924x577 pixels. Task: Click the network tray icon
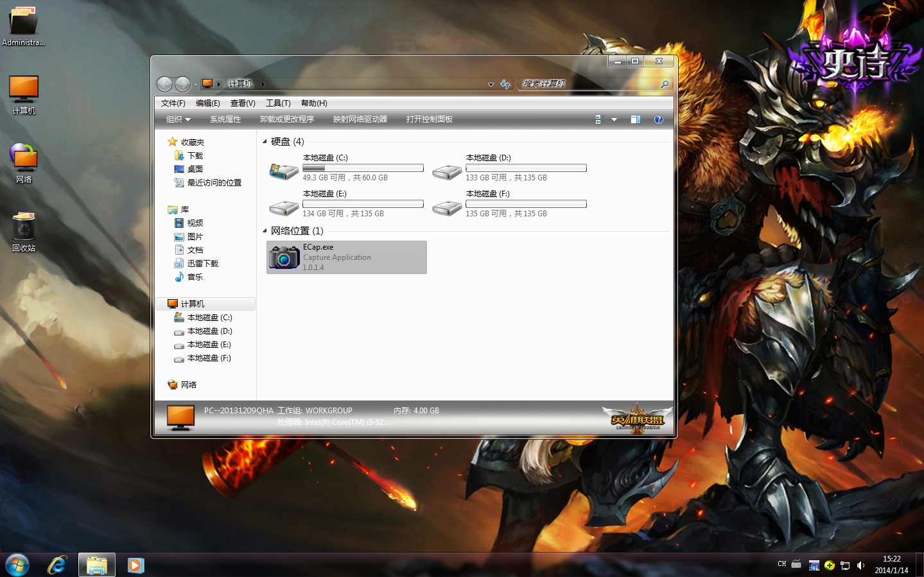[x=845, y=565]
